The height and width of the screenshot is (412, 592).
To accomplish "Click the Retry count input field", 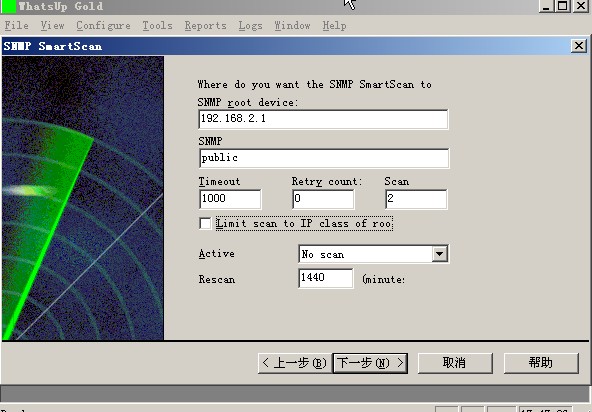I will 323,199.
